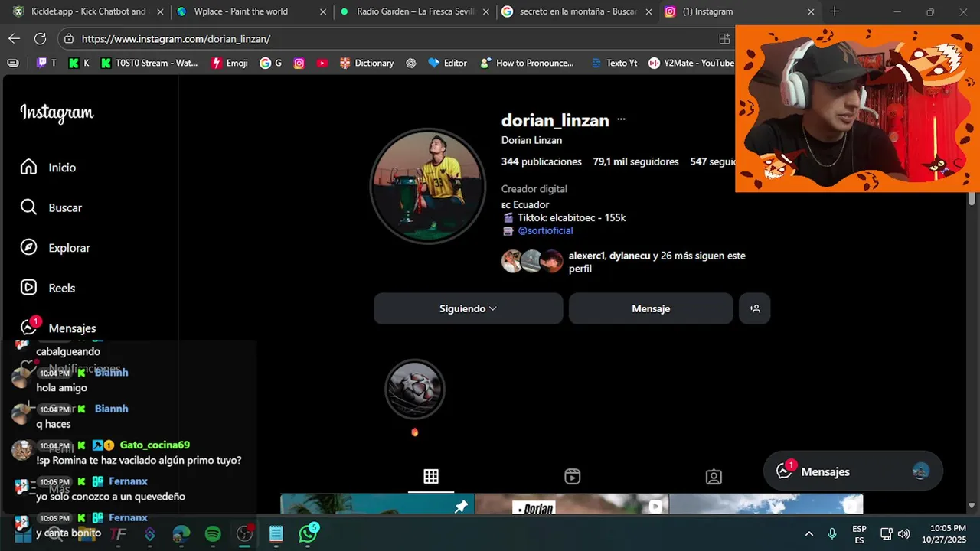Open the Emoji bookmark
The width and height of the screenshot is (980, 551).
(x=230, y=63)
